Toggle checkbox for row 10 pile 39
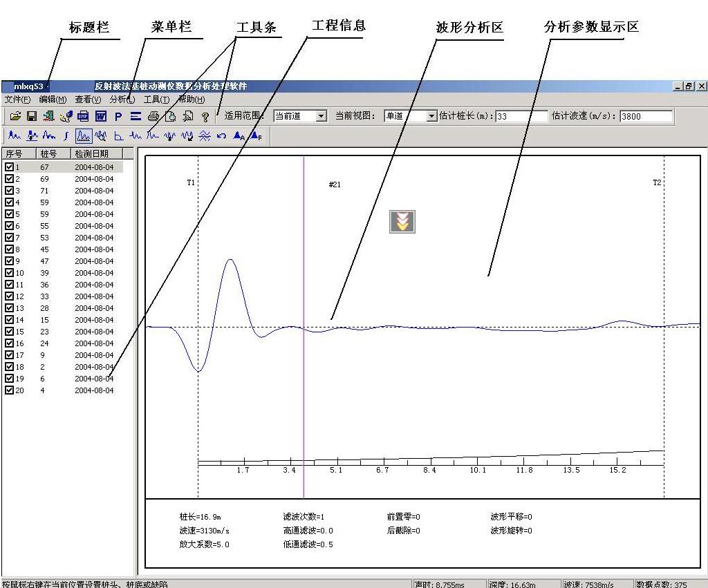The width and height of the screenshot is (708, 588). pos(9,273)
